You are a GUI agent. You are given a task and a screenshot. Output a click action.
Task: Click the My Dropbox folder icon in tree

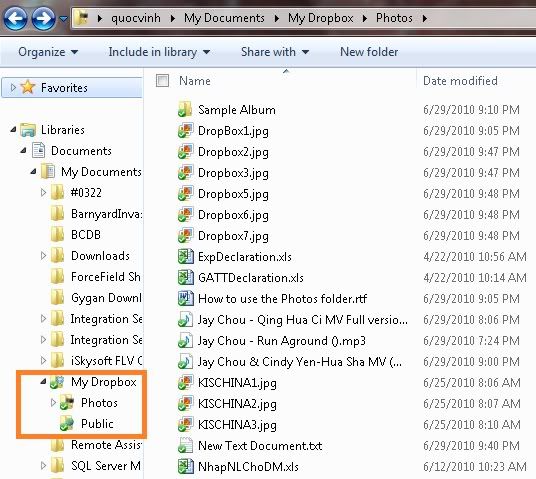click(57, 382)
